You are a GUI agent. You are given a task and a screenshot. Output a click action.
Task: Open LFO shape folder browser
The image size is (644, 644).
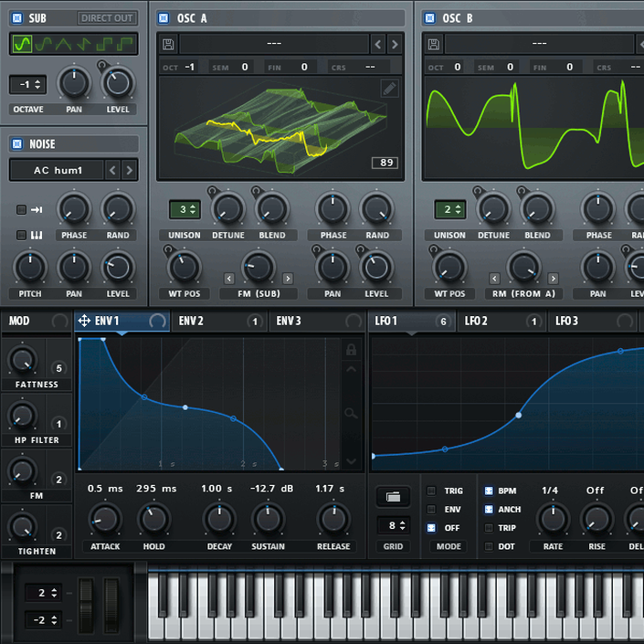tap(393, 497)
